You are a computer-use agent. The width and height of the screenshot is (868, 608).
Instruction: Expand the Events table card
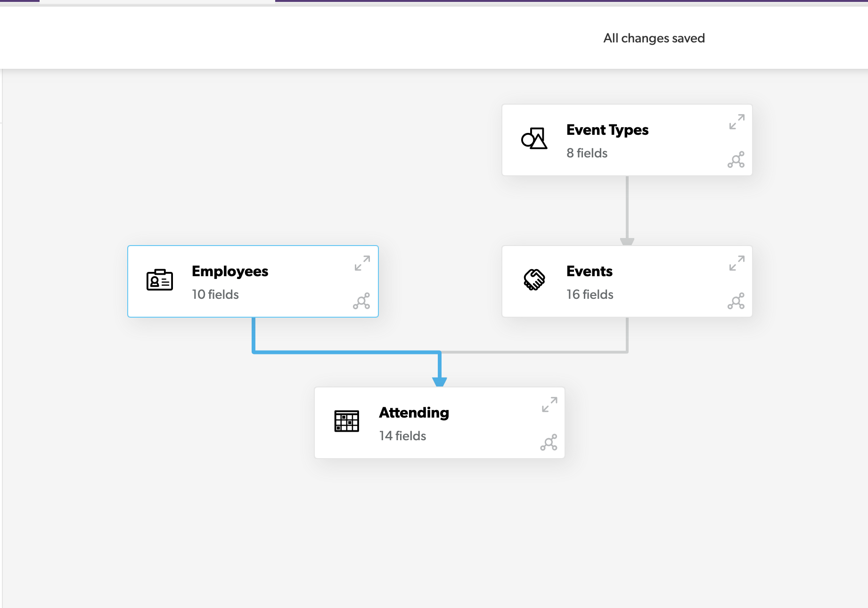737,263
